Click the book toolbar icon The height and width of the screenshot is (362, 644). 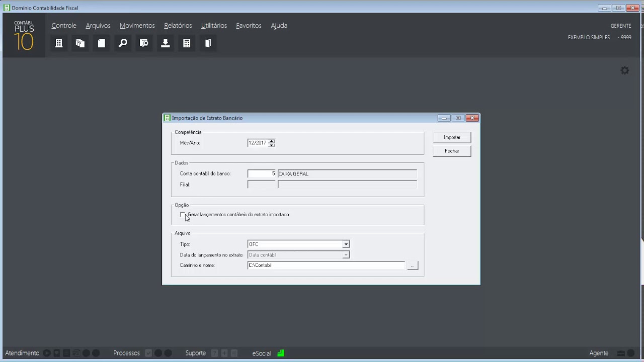[208, 43]
